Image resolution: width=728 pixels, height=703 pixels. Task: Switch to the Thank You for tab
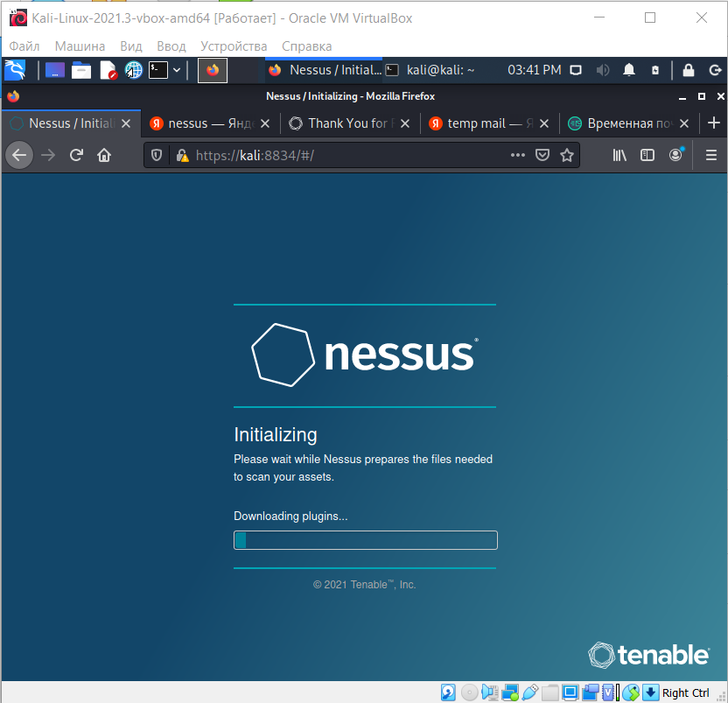(x=350, y=123)
